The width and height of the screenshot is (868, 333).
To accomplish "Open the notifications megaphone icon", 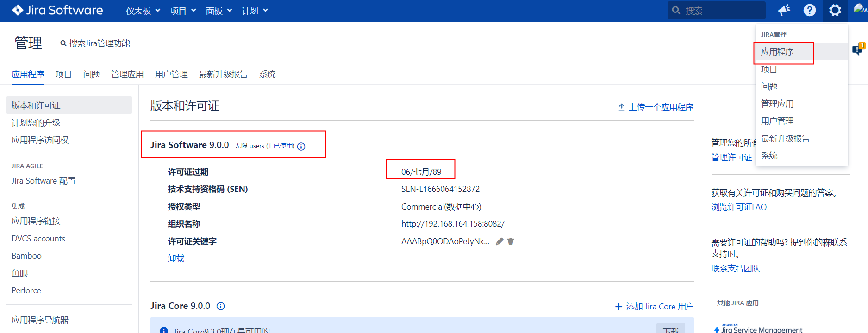I will pos(784,10).
